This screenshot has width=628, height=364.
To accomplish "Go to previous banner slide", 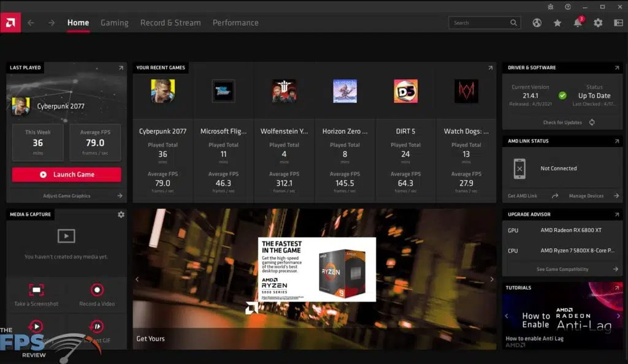I will click(x=137, y=279).
